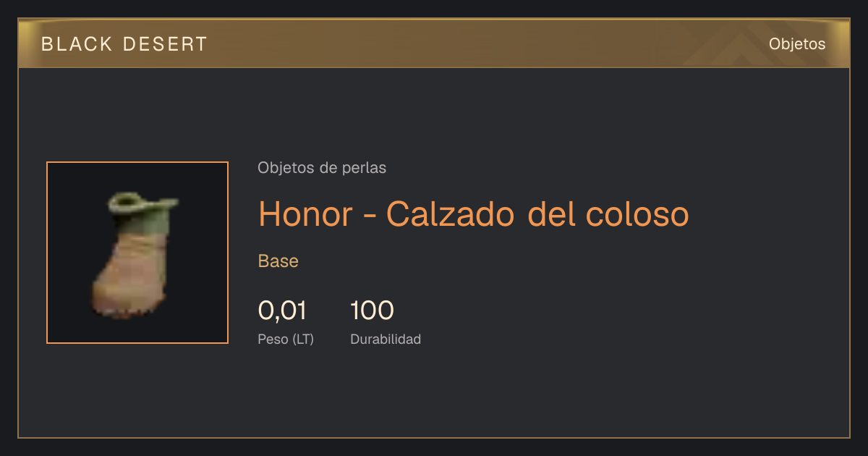Click the Calzado del coloso boot icon
The height and width of the screenshot is (456, 868).
point(135,255)
